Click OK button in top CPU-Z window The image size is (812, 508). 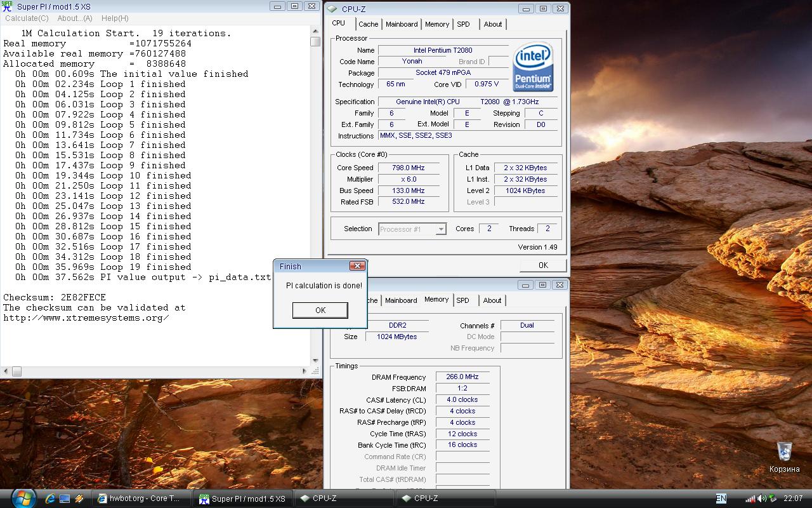tap(543, 265)
